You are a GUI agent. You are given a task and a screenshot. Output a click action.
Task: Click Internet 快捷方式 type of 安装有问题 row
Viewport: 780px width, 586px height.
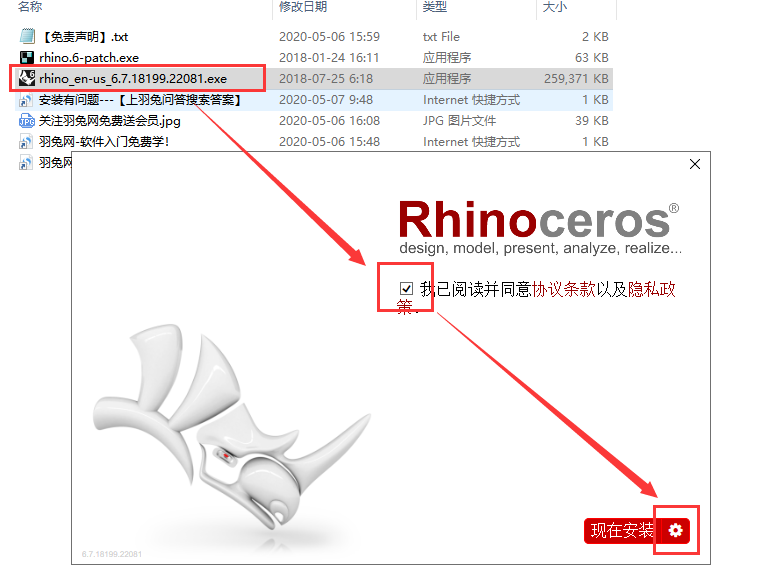point(472,100)
